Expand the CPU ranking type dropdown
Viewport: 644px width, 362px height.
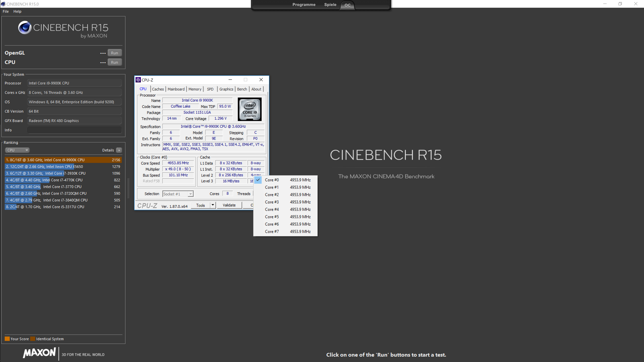click(x=17, y=150)
